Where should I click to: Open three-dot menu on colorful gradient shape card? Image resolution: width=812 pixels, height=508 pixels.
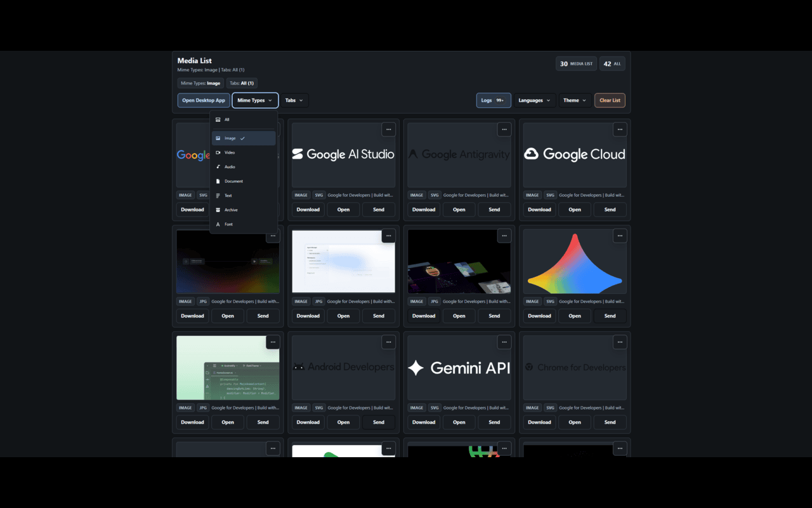click(620, 236)
